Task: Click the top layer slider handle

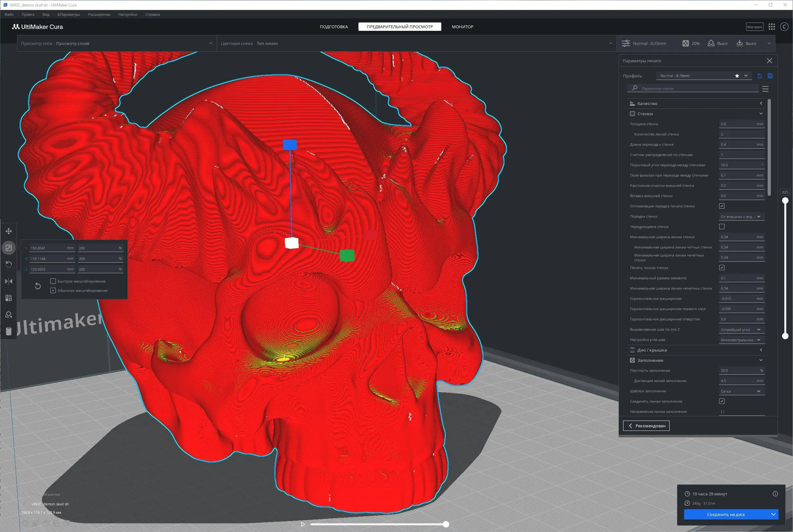Action: click(785, 201)
